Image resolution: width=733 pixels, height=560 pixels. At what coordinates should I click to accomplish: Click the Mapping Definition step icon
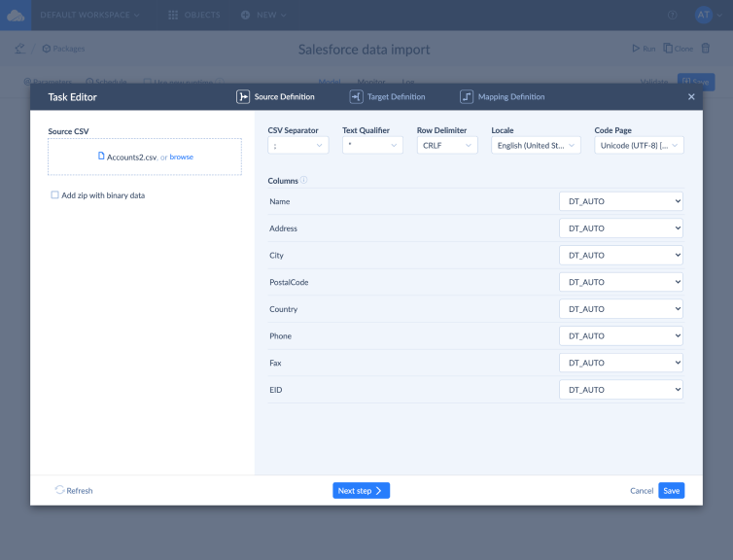pyautogui.click(x=467, y=97)
